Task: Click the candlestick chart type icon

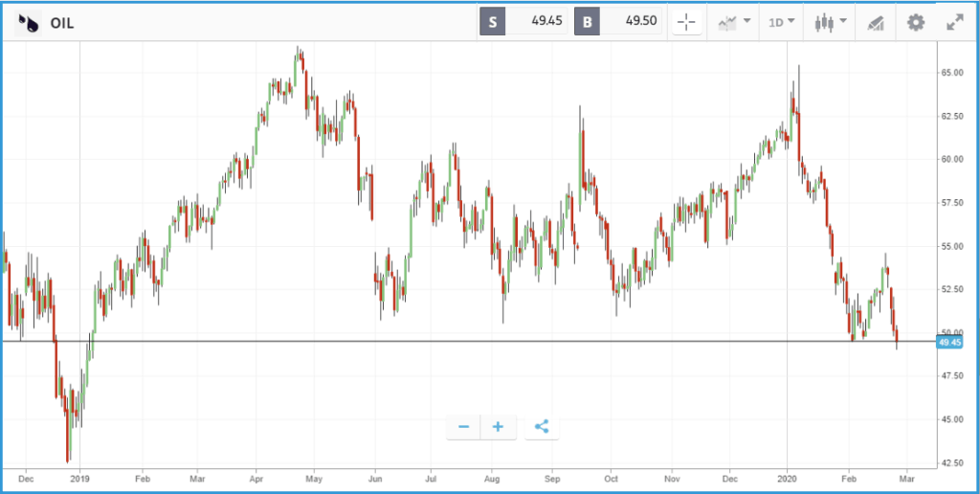Action: click(x=824, y=23)
